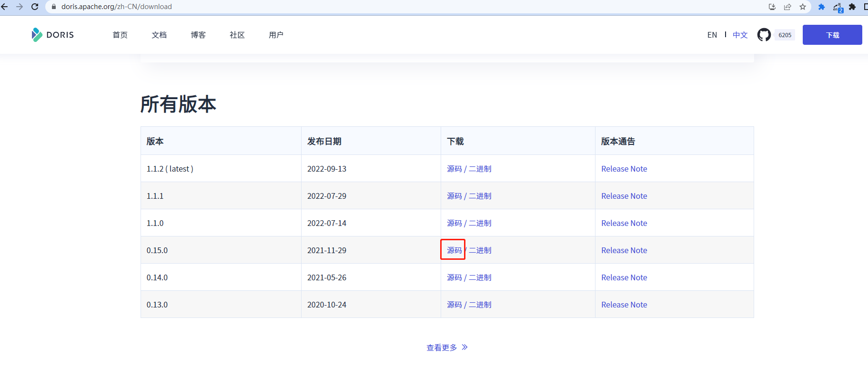This screenshot has width=868, height=389.
Task: Download 二进制 for version 0.15.0
Action: point(480,250)
